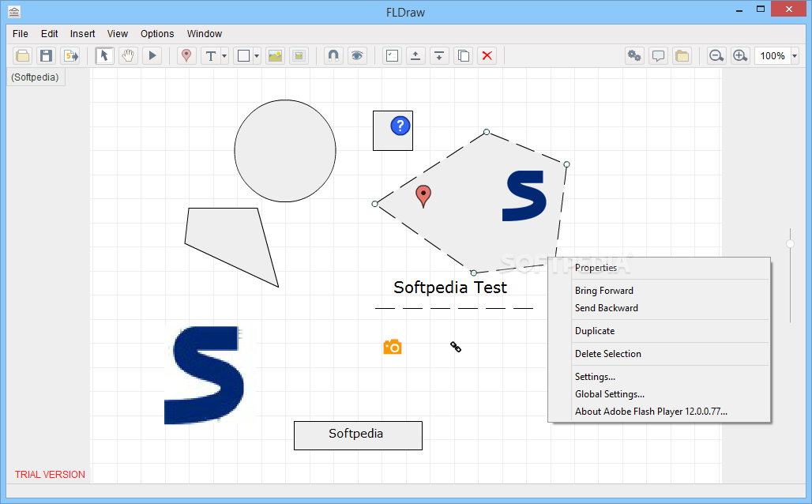Viewport: 812px width, 504px height.
Task: Click the insert image icon
Action: click(275, 55)
